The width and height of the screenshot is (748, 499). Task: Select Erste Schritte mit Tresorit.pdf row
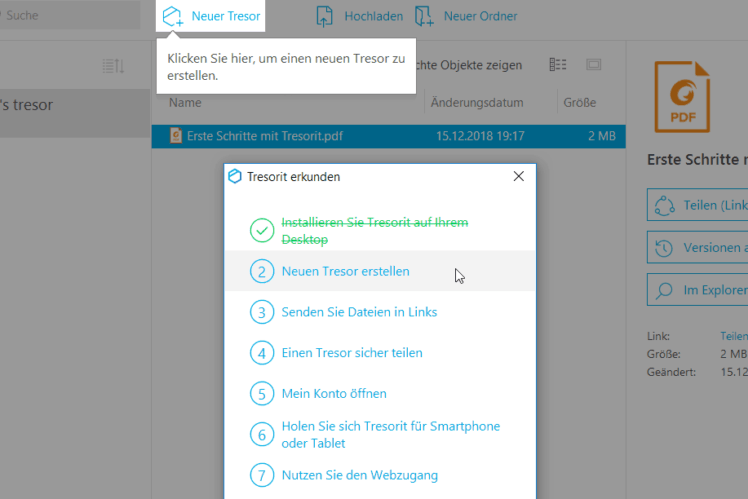(388, 136)
